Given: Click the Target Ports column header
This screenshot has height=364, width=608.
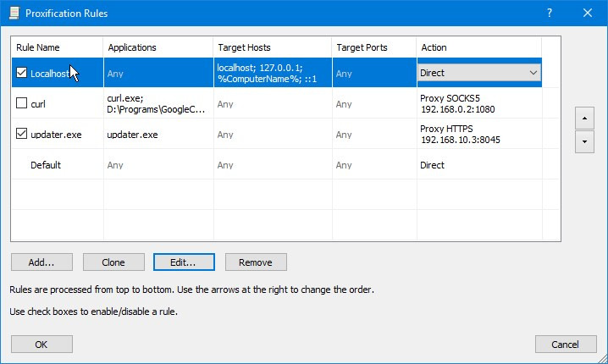Looking at the screenshot, I should point(374,47).
